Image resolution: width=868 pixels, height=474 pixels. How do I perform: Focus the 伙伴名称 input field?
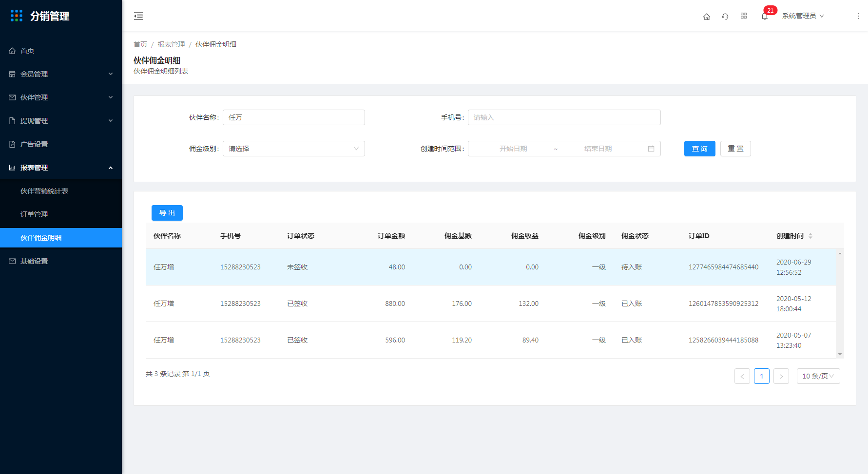294,117
